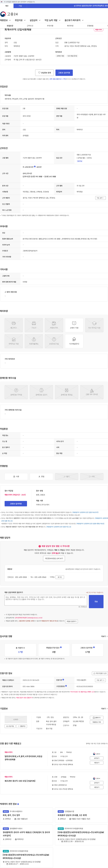This screenshot has height=868, width=108.
Task: Open the company LOGO thumbnail
Action: click(16, 719)
